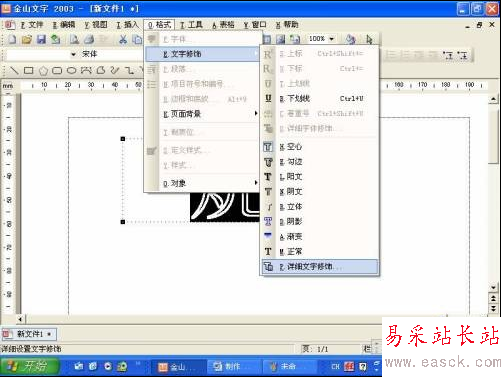
Task: Select the Rounded rectangle tool
Action: point(57,70)
